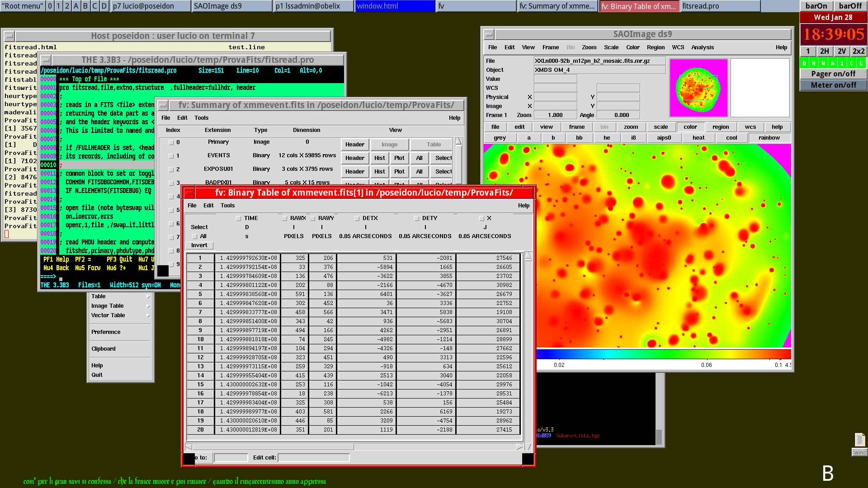Click the barOff button
Image resolution: width=868 pixels, height=488 pixels.
point(850,6)
